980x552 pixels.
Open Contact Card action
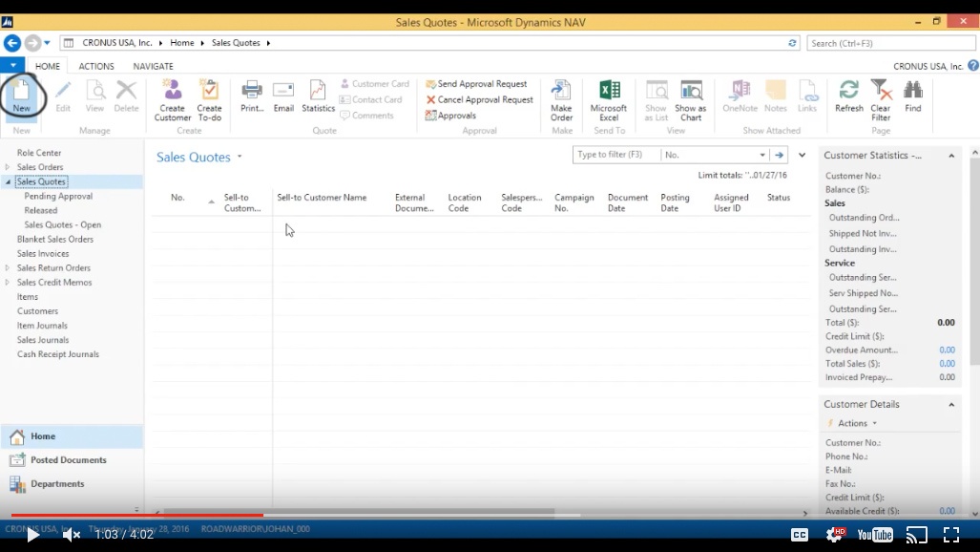pyautogui.click(x=370, y=99)
